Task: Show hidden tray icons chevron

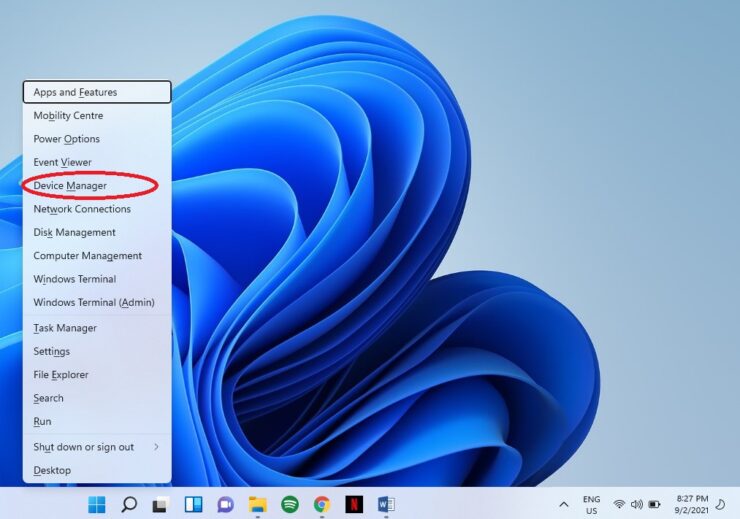Action: (x=563, y=504)
